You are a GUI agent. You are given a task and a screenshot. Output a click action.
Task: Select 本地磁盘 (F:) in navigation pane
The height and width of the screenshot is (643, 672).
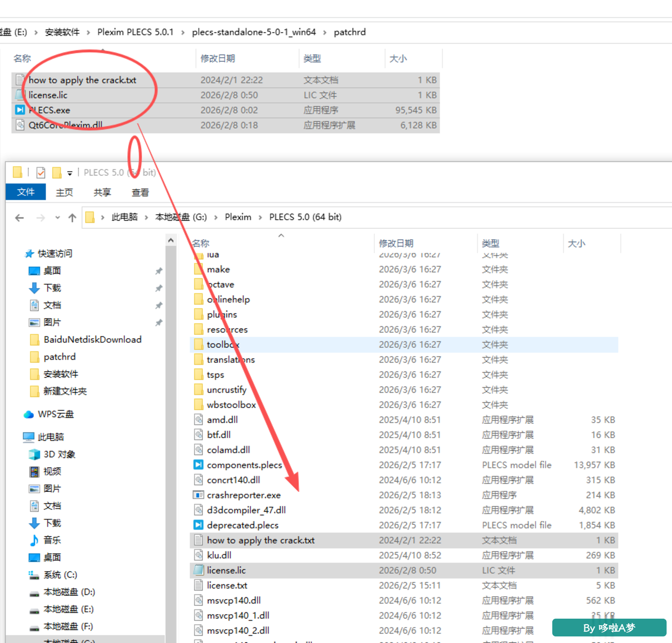click(x=68, y=626)
